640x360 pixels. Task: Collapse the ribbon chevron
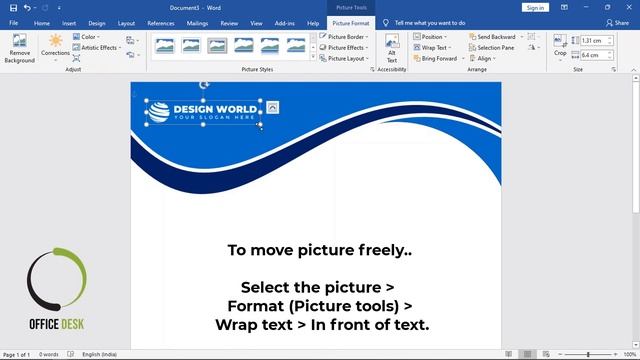pyautogui.click(x=633, y=70)
